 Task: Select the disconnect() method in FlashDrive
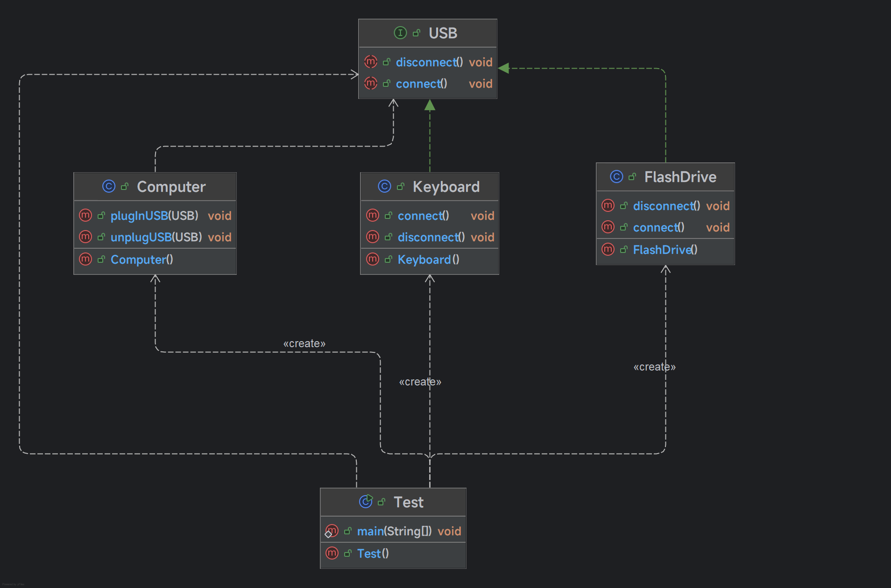point(666,206)
